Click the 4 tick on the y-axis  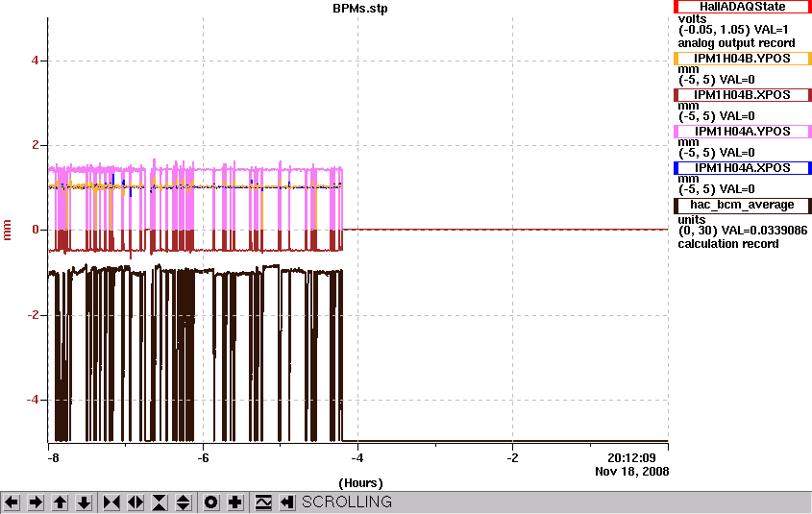point(36,61)
